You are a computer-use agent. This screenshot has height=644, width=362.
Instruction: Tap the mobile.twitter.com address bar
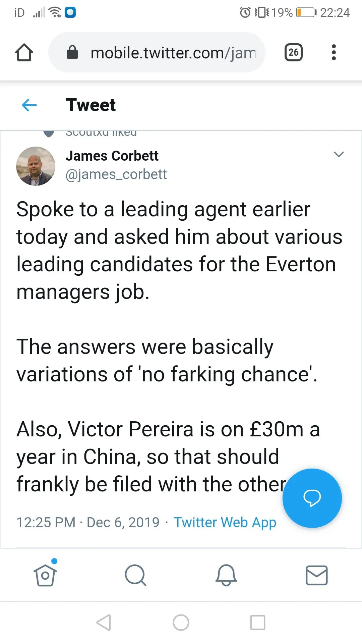click(173, 53)
